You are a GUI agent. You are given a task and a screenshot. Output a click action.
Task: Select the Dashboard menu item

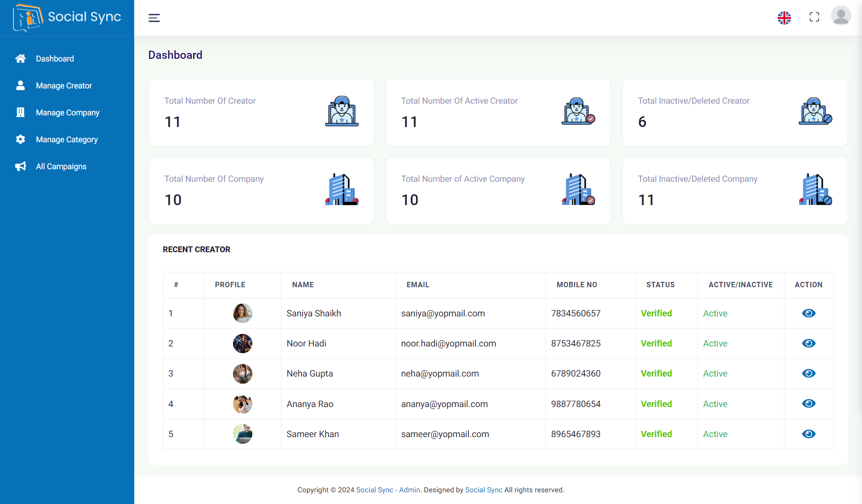coord(55,58)
